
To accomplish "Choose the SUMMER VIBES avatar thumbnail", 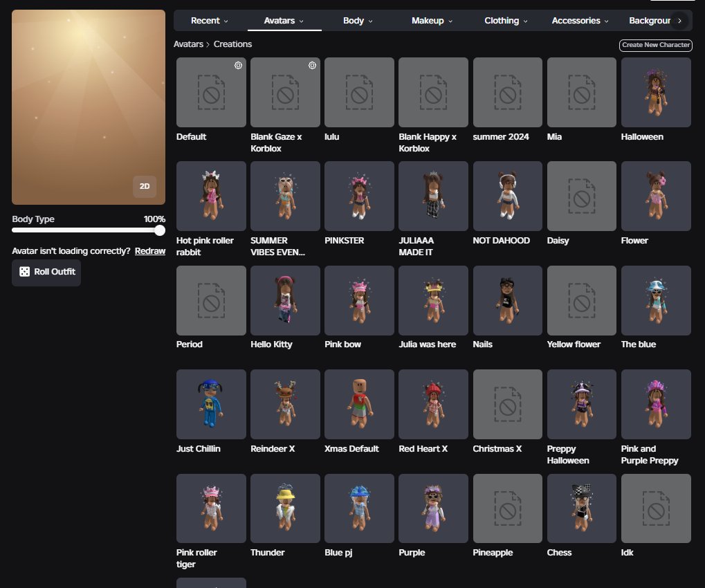I will click(x=285, y=196).
